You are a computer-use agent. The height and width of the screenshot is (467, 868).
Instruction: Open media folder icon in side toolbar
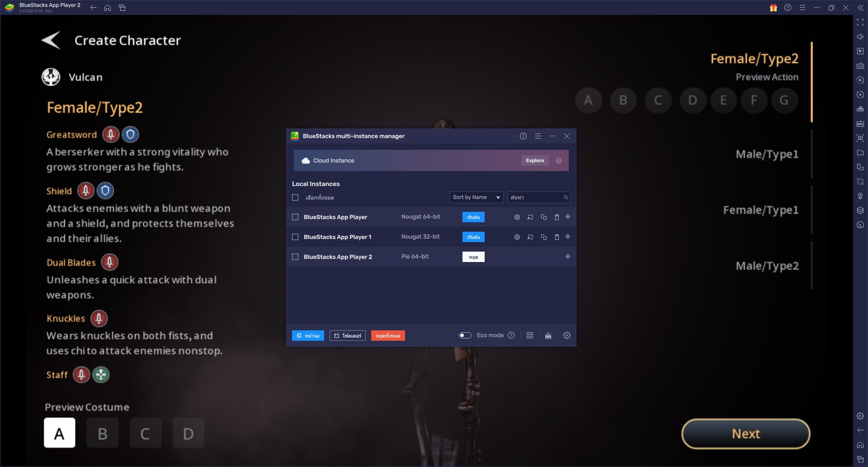[x=860, y=152]
